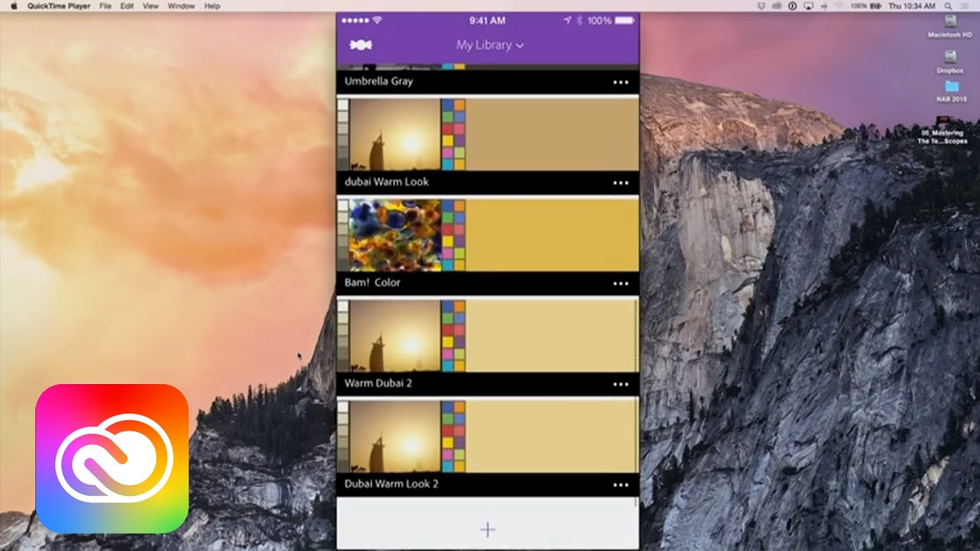
Task: Open more options for Dubai Warm Look 2
Action: click(x=621, y=485)
